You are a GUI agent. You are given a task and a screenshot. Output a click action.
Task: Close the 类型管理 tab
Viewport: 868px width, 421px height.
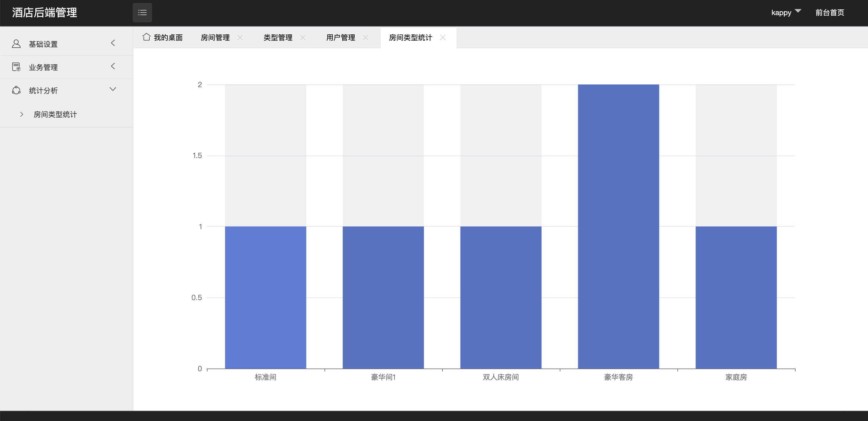coord(303,37)
